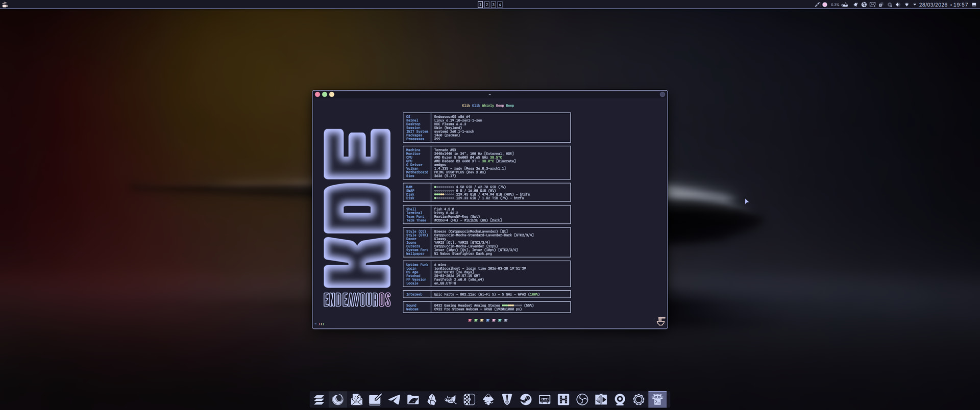
Task: Open Inkscape from the dock
Action: click(488, 400)
